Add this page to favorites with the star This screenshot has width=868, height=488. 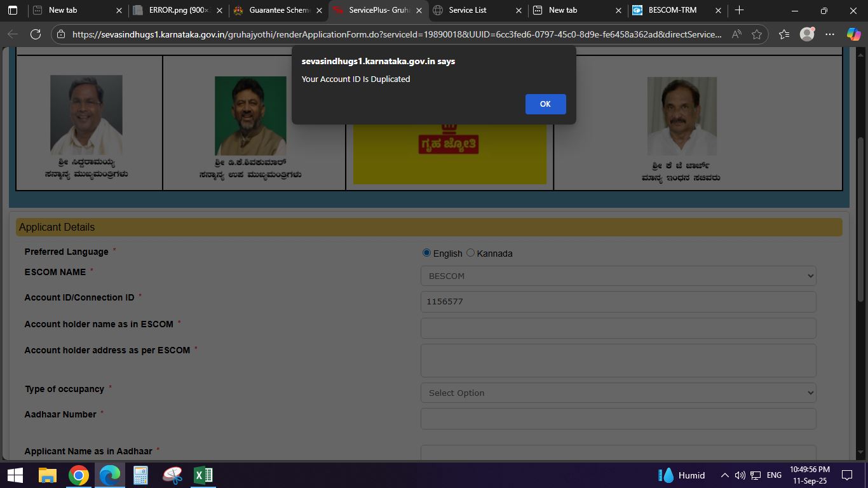757,34
